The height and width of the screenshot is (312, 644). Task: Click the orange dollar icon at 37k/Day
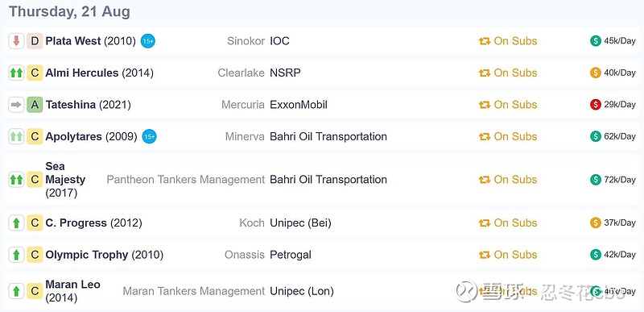click(596, 223)
